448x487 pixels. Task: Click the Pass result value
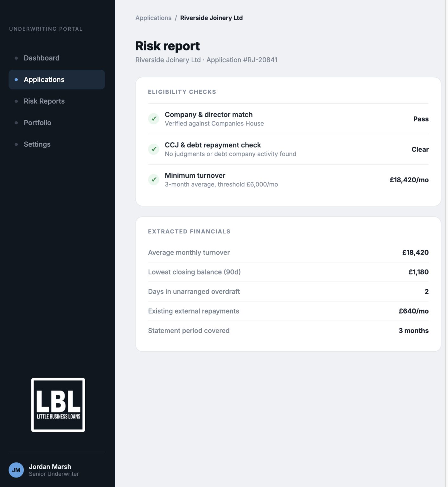pyautogui.click(x=421, y=119)
